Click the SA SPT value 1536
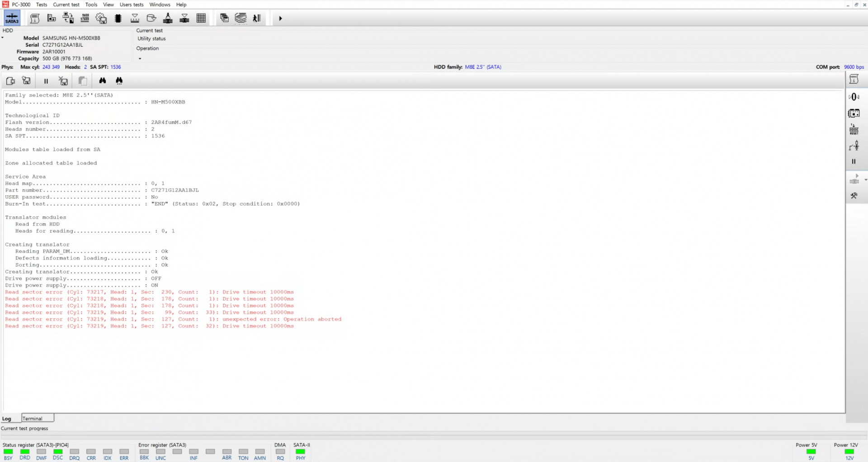This screenshot has width=868, height=462. tap(116, 67)
